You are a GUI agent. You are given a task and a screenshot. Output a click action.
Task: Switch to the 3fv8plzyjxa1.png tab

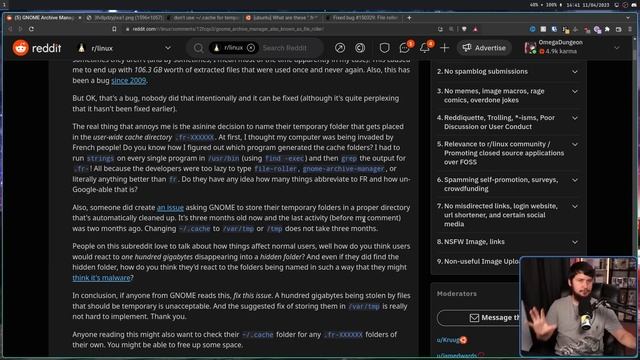tap(124, 18)
